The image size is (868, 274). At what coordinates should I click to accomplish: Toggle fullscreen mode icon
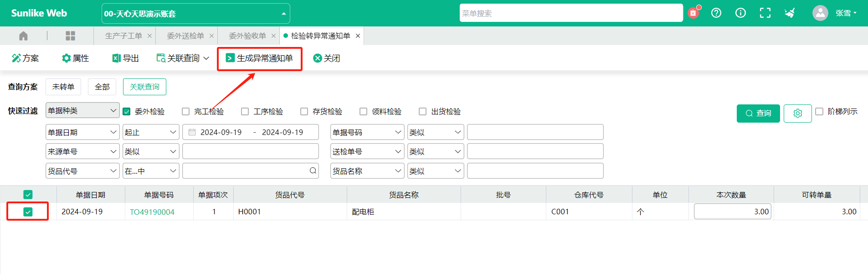coord(765,13)
